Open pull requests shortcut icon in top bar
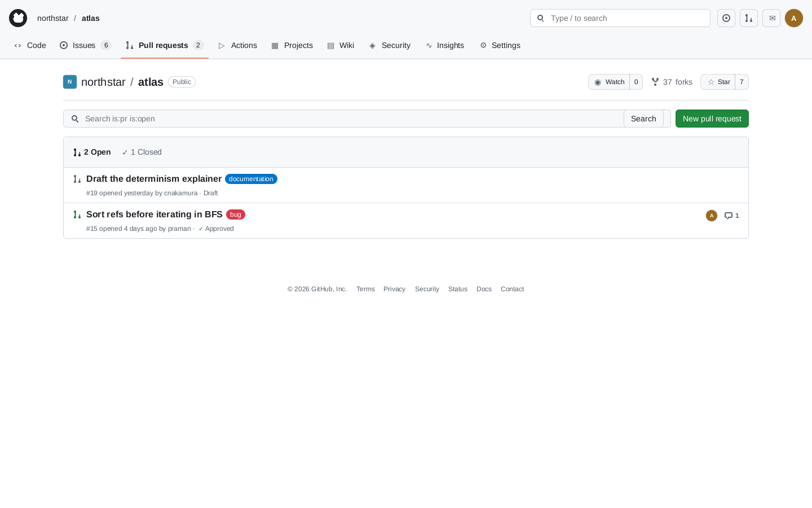The image size is (812, 508). 749,18
